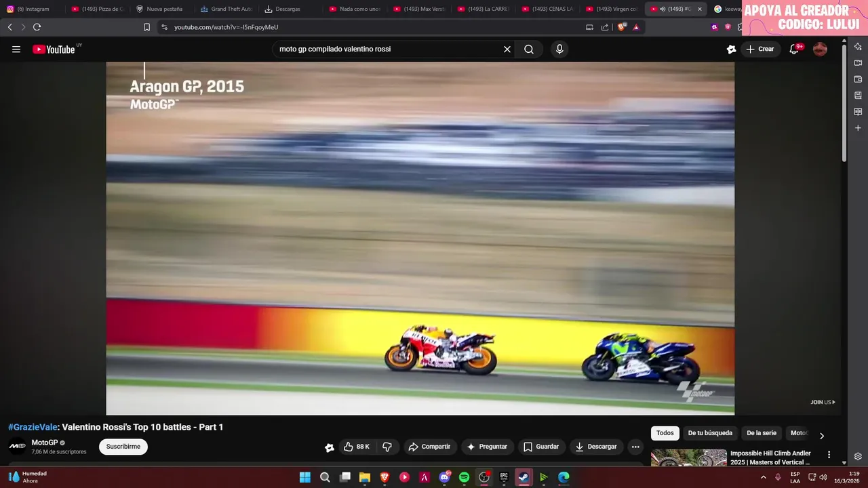Add a new item with the sidebar plus icon

[x=858, y=127]
